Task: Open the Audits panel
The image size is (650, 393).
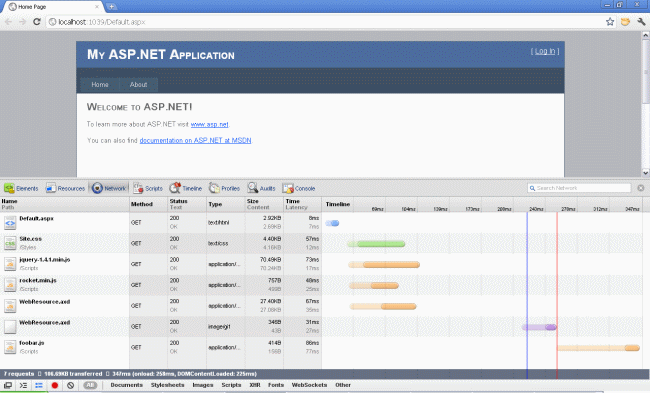Action: click(262, 188)
